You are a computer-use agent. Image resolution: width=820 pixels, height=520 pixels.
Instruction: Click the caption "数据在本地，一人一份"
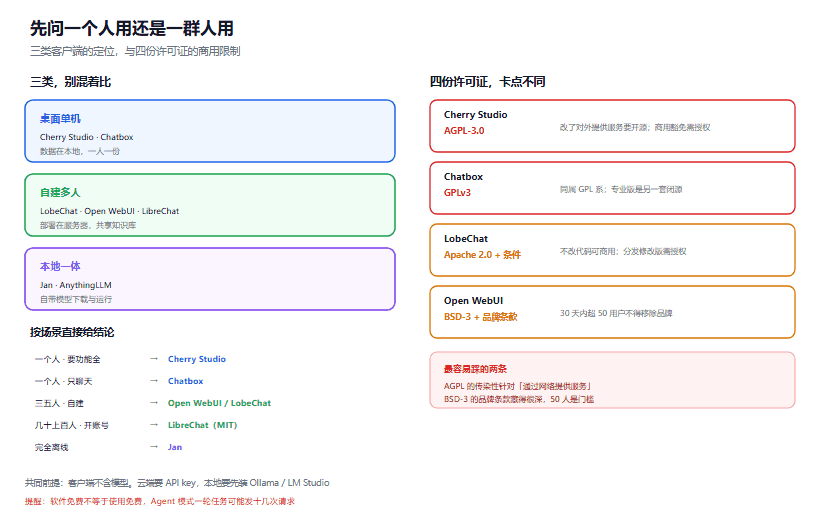click(79, 151)
